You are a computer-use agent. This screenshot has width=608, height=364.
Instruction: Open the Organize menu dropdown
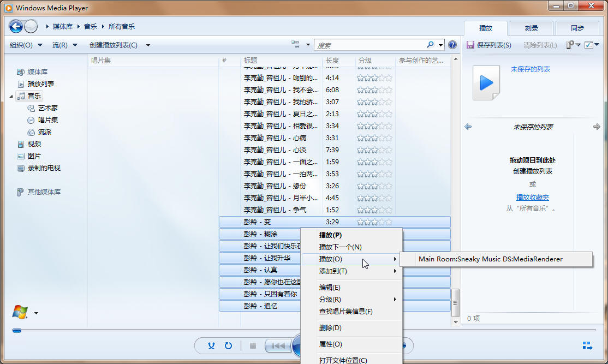26,45
